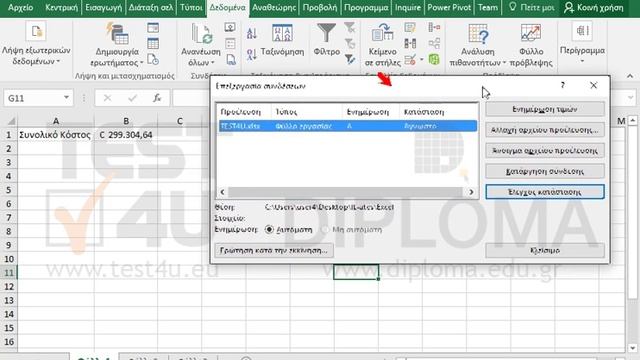Open What-If Analysis (Ανάλυση πιθανοτήτων)

pos(478,44)
